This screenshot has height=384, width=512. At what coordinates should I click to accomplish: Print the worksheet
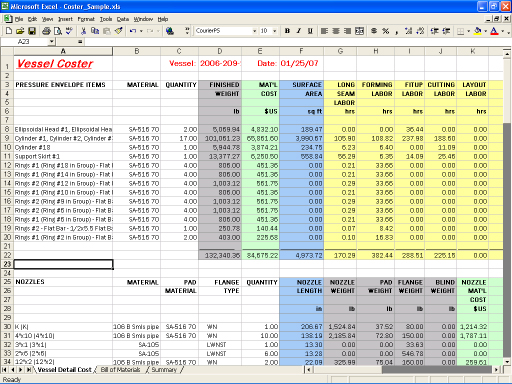click(x=46, y=31)
